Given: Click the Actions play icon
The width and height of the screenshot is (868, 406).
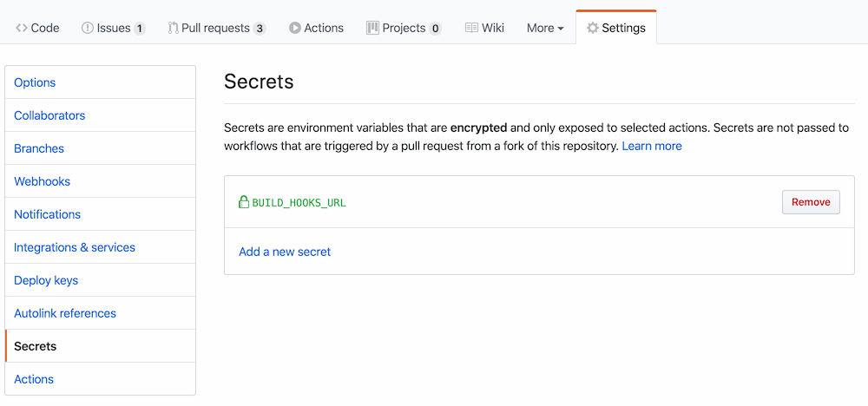Looking at the screenshot, I should 294,28.
